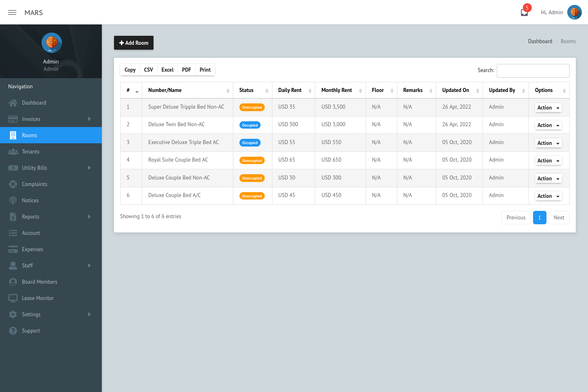The width and height of the screenshot is (588, 392).
Task: Select the Rooms icon in the navigation
Action: coord(13,135)
